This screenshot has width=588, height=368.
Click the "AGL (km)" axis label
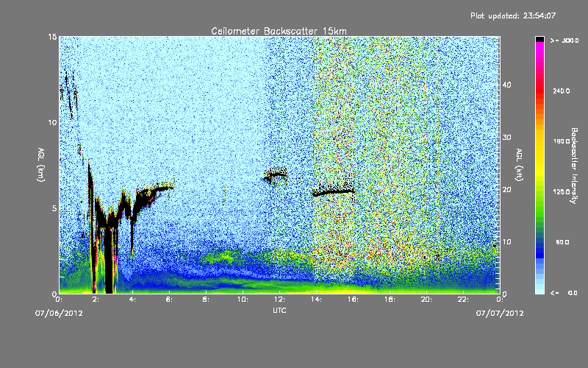pos(41,165)
